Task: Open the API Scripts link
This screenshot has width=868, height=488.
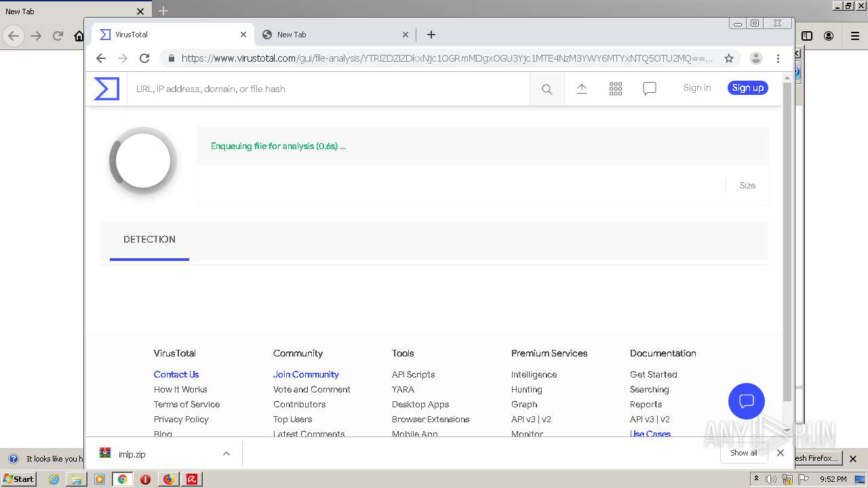Action: [413, 374]
